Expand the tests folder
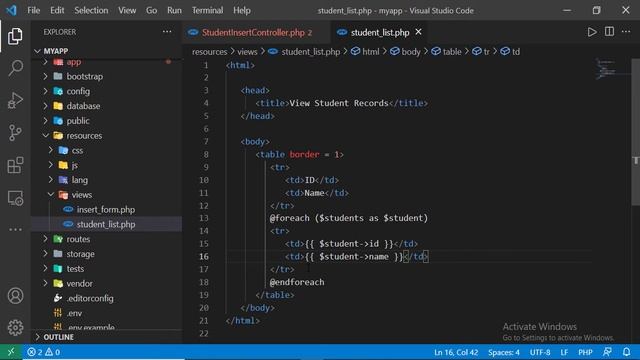 point(107,269)
